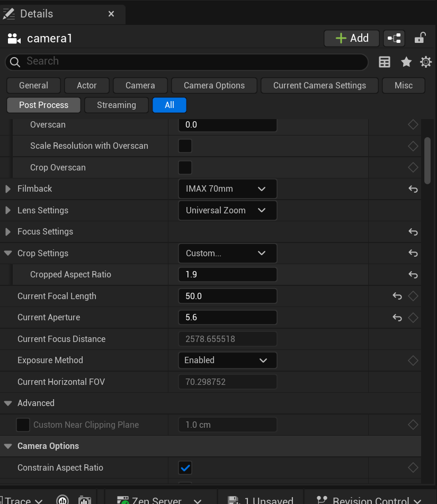Viewport: 437px width, 504px height.
Task: Expand the Lens Settings section
Action: [x=8, y=211]
